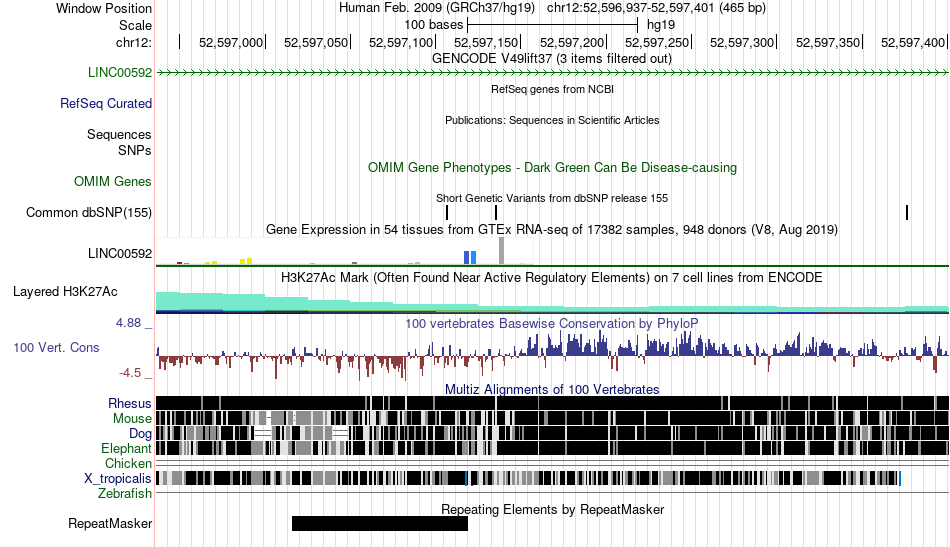Click the tall gray bar in GTEx chart
This screenshot has height=547, width=950.
(x=501, y=251)
